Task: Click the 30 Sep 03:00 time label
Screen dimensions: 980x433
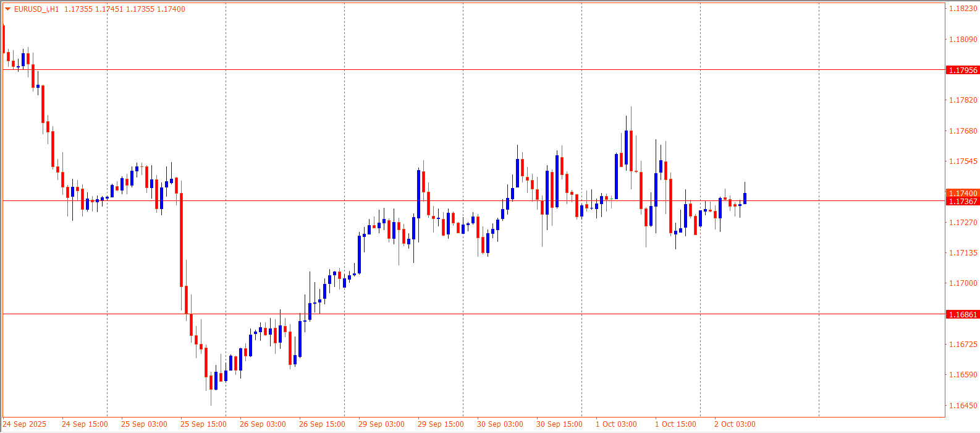Action: click(x=500, y=424)
